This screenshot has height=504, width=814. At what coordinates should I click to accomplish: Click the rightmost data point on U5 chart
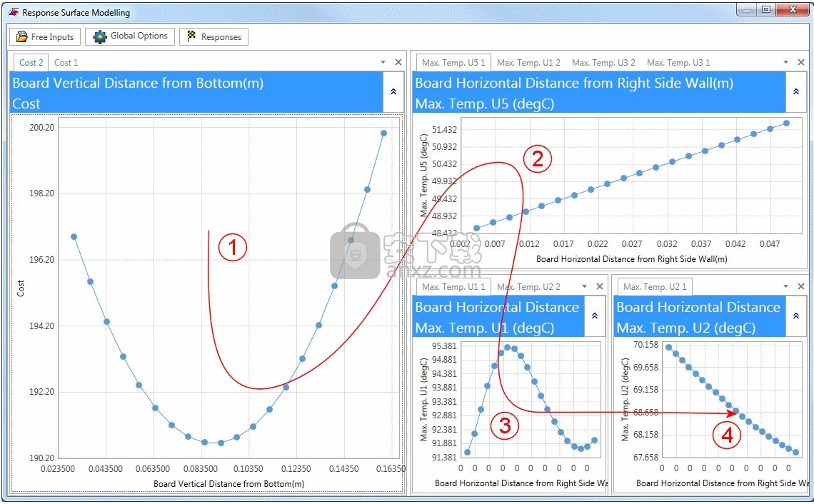coord(786,124)
